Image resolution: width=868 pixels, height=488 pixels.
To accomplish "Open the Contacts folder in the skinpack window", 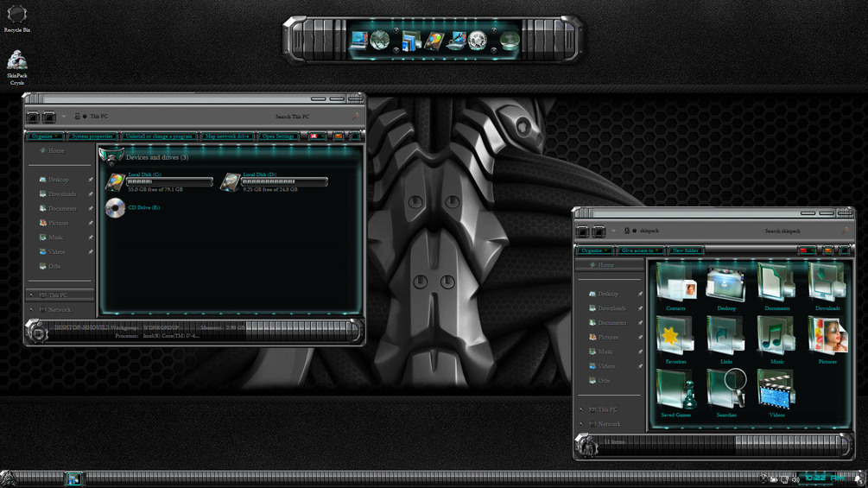I will 675,287.
